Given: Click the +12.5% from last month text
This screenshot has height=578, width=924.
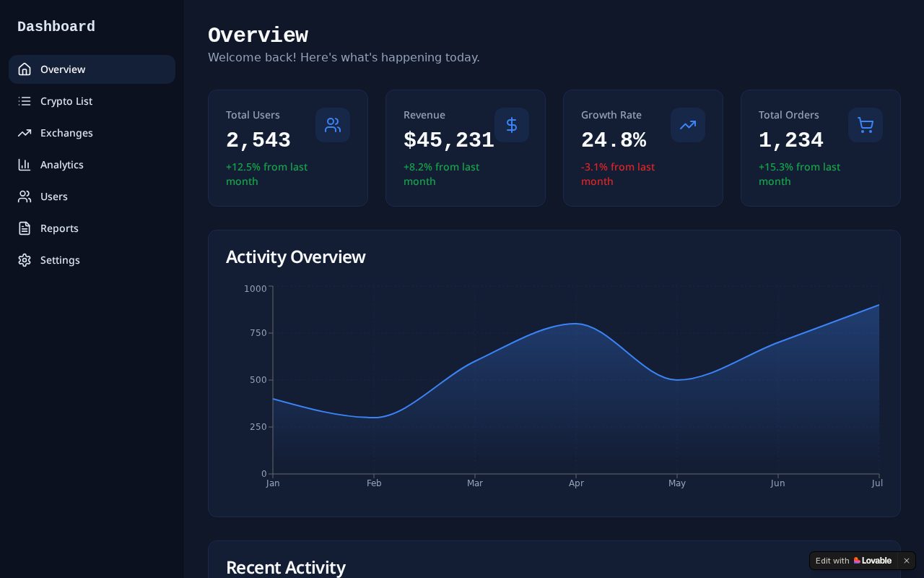Looking at the screenshot, I should point(266,174).
